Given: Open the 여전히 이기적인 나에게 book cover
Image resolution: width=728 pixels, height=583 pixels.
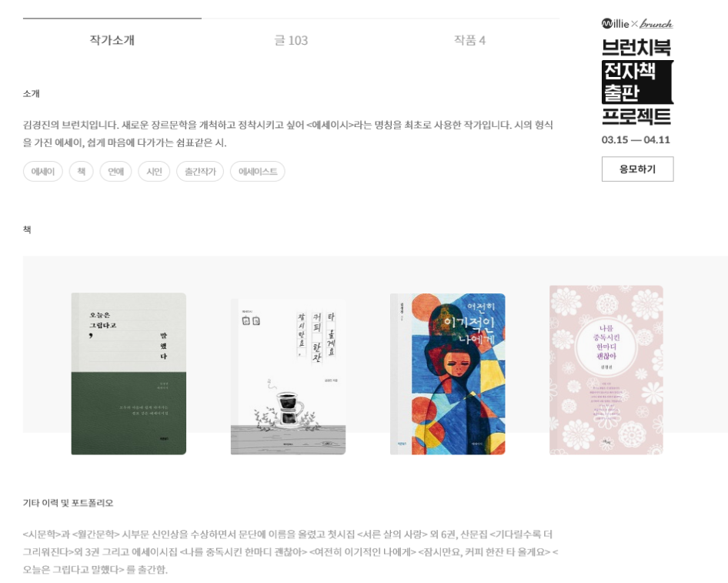Looking at the screenshot, I should (x=448, y=374).
